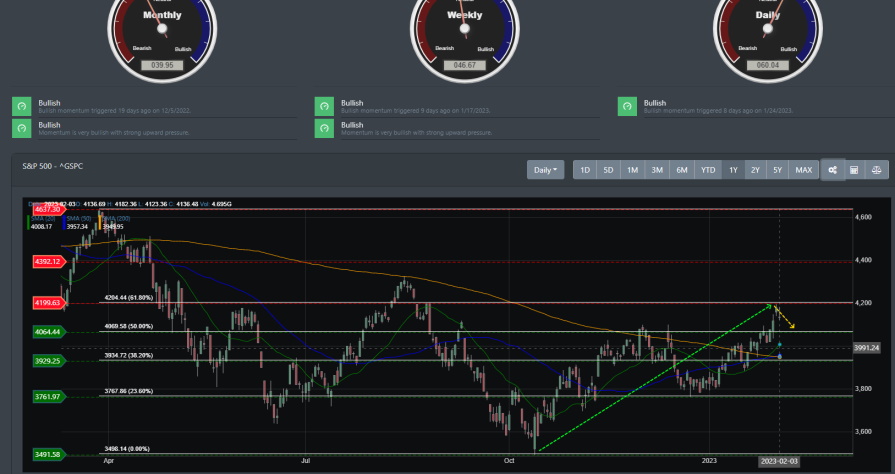Open the balance scale compare icon
The image size is (895, 474).
876,170
